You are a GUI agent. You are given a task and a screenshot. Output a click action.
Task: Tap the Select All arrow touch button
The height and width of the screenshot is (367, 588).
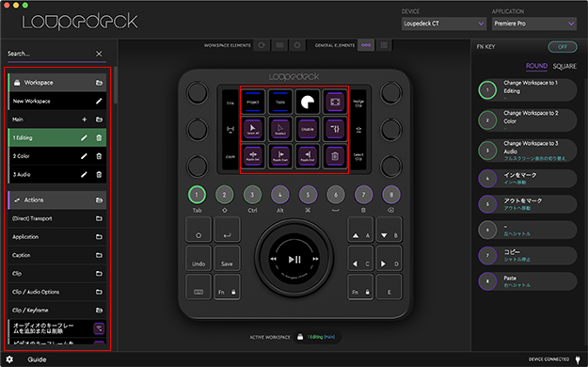253,129
